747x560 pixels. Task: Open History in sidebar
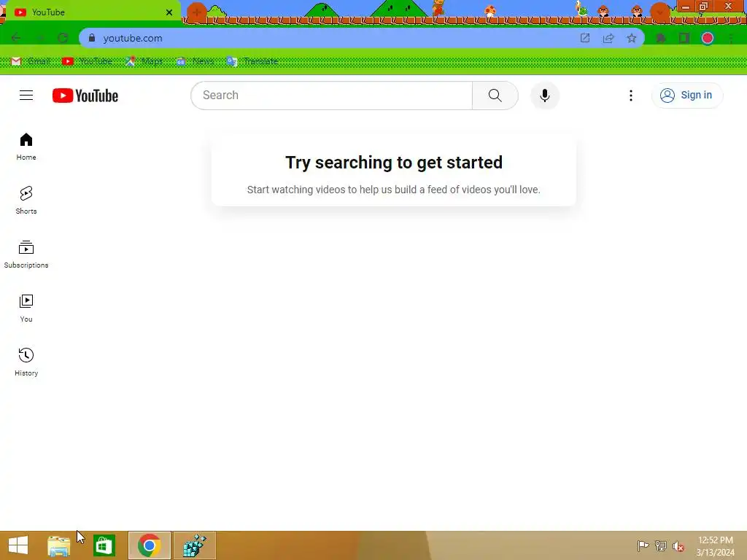point(26,362)
